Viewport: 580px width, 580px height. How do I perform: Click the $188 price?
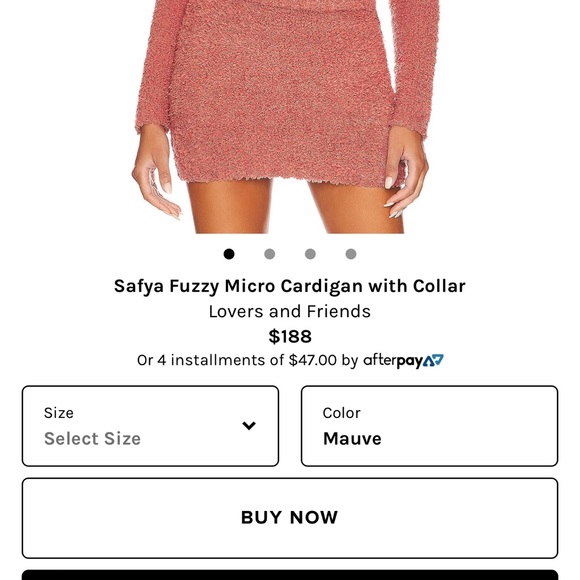[x=290, y=337]
